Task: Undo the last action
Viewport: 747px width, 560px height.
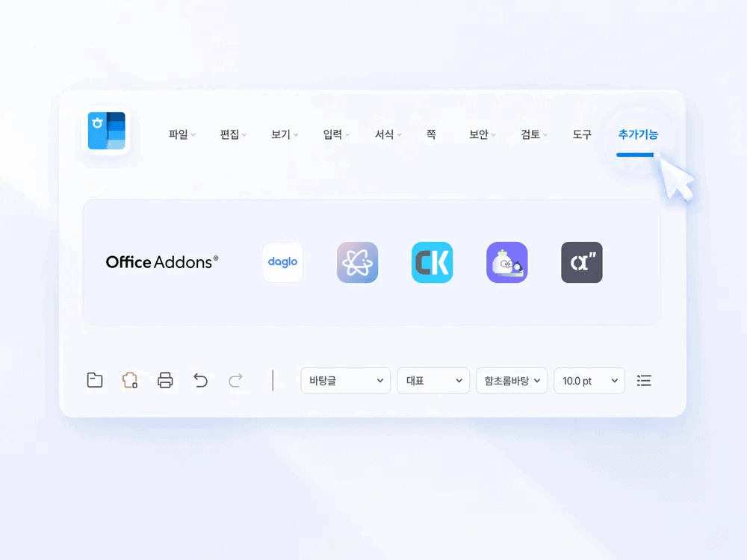Action: click(200, 381)
